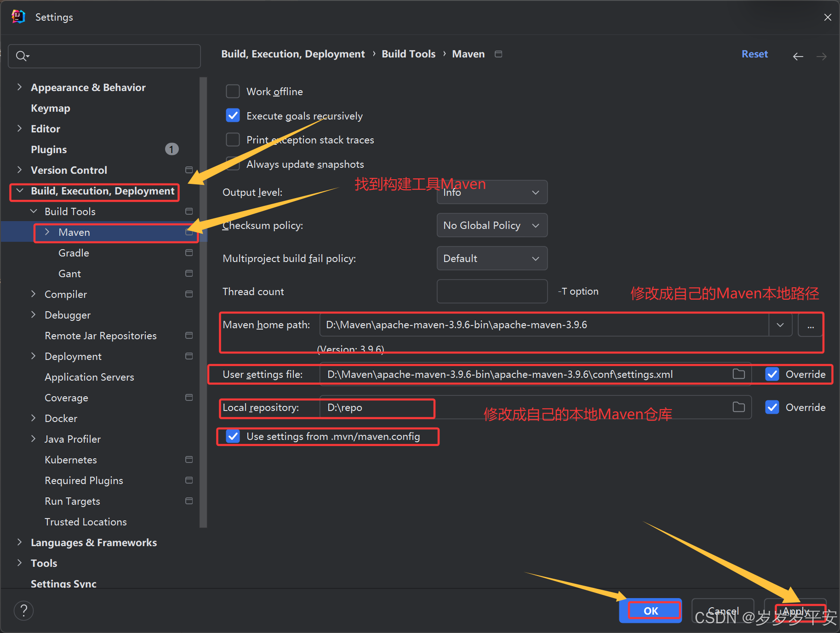Click project-level icon next to Coverage
This screenshot has width=840, height=633.
coord(189,398)
